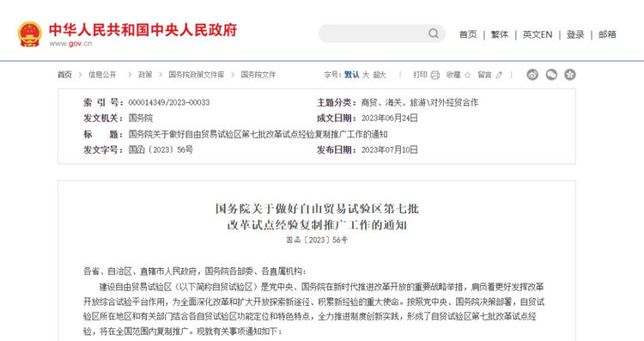
Task: Share to Weibo via round icon
Action: [x=532, y=75]
